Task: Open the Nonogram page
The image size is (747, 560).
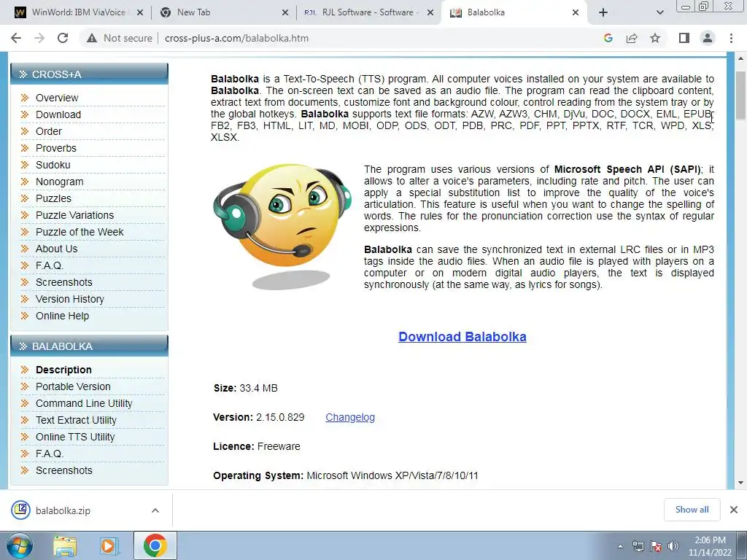Action: [x=60, y=182]
